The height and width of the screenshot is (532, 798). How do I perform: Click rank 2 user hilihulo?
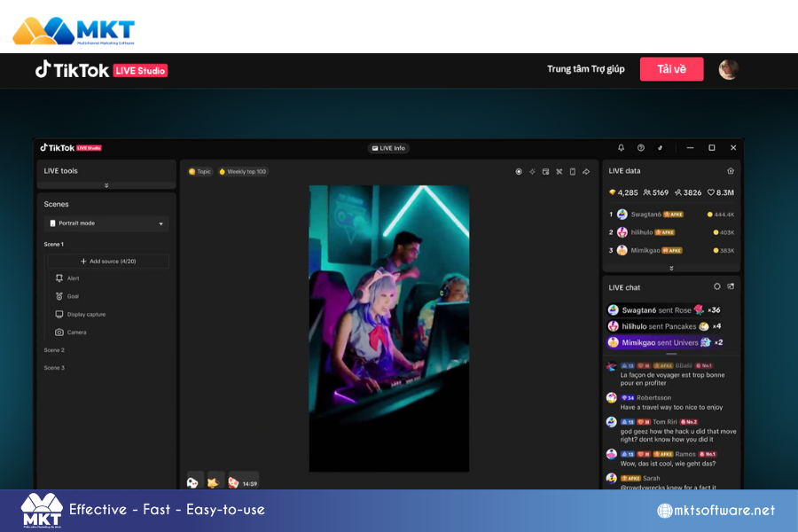[671, 232]
